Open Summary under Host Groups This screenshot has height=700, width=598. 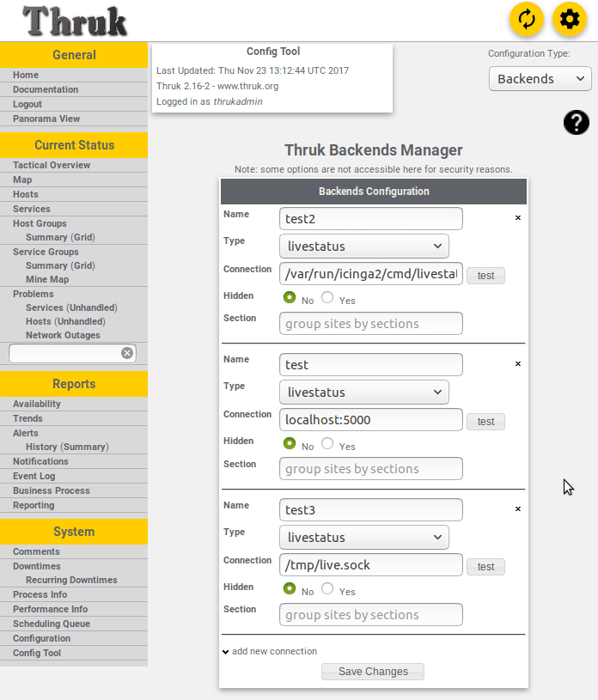[46, 238]
